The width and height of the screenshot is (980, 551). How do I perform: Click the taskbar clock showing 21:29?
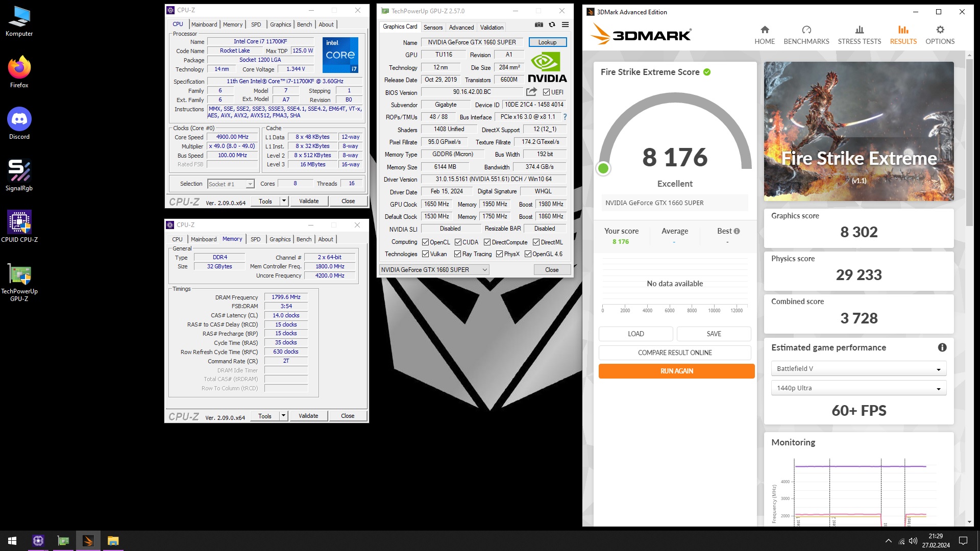(936, 541)
